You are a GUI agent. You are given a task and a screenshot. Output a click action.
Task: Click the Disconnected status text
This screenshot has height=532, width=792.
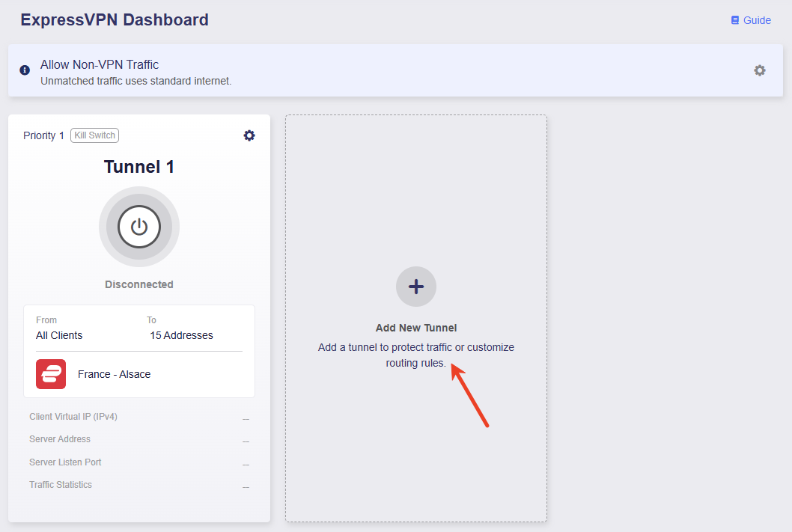tap(139, 284)
